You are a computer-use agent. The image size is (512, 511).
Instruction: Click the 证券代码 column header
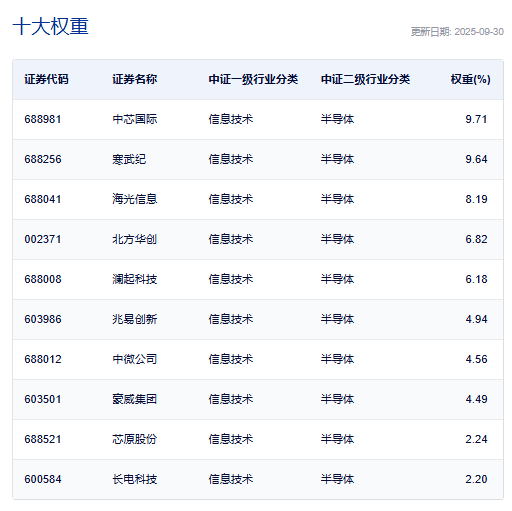[x=46, y=79]
